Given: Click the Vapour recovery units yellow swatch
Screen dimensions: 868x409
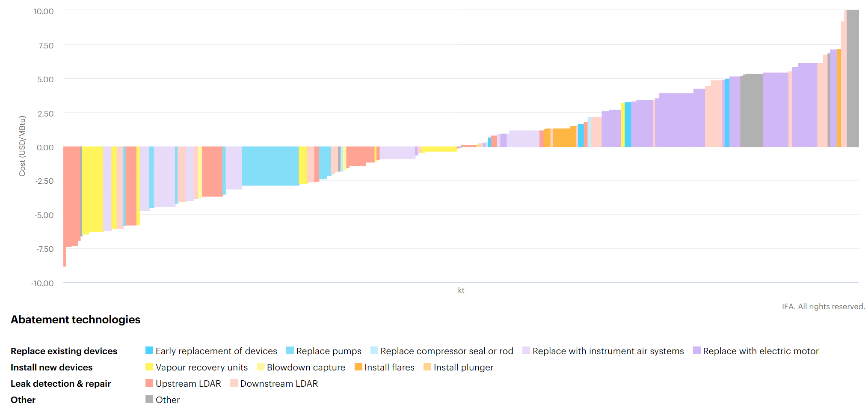Looking at the screenshot, I should tap(149, 367).
